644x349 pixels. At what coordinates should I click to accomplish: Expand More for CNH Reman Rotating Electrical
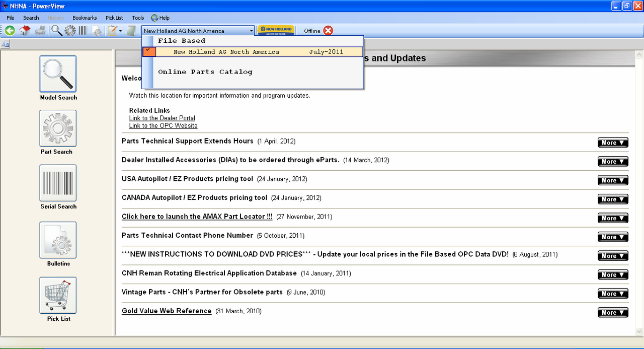point(613,275)
